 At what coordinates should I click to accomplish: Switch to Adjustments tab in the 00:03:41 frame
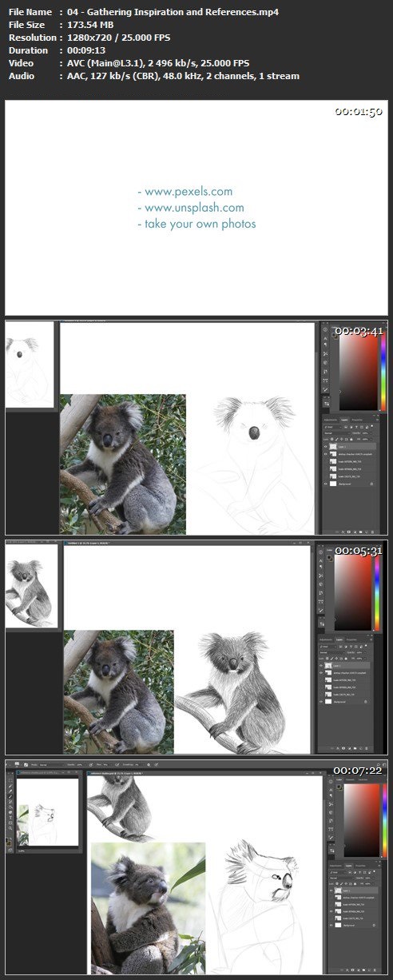(x=331, y=420)
